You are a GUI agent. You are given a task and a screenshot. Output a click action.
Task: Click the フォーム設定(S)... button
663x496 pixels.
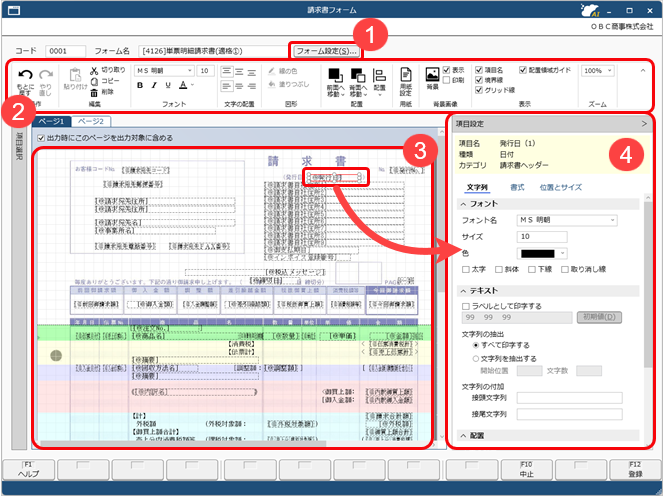coord(325,50)
